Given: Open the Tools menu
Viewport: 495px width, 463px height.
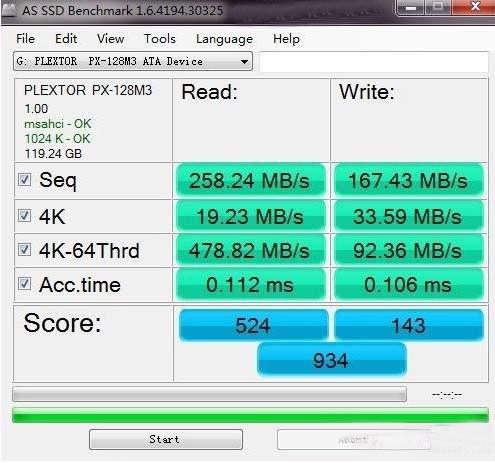Looking at the screenshot, I should (160, 39).
